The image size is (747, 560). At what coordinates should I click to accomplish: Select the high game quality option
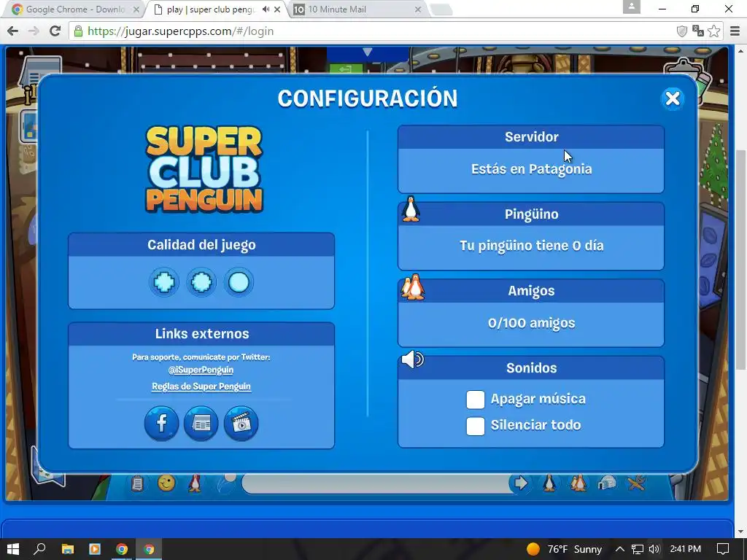click(x=164, y=282)
